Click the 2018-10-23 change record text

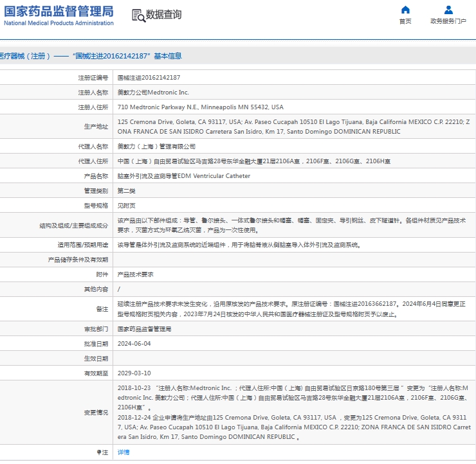[x=293, y=398]
